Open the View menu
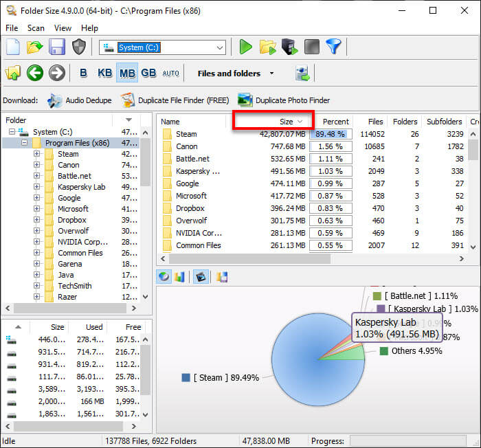The height and width of the screenshot is (448, 481). (x=63, y=28)
